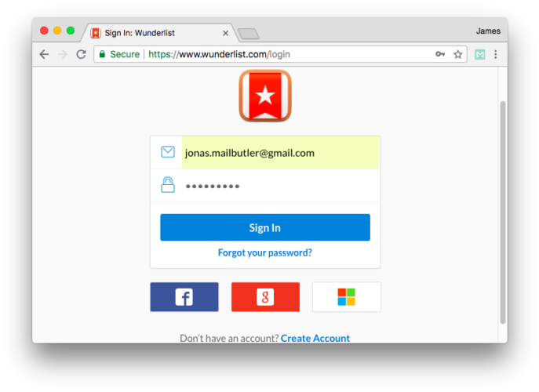The width and height of the screenshot is (539, 392).
Task: Focus the email address input field
Action: click(281, 153)
